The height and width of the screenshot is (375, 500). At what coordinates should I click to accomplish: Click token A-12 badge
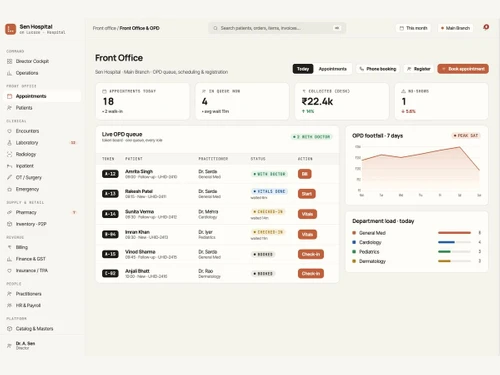pyautogui.click(x=110, y=174)
